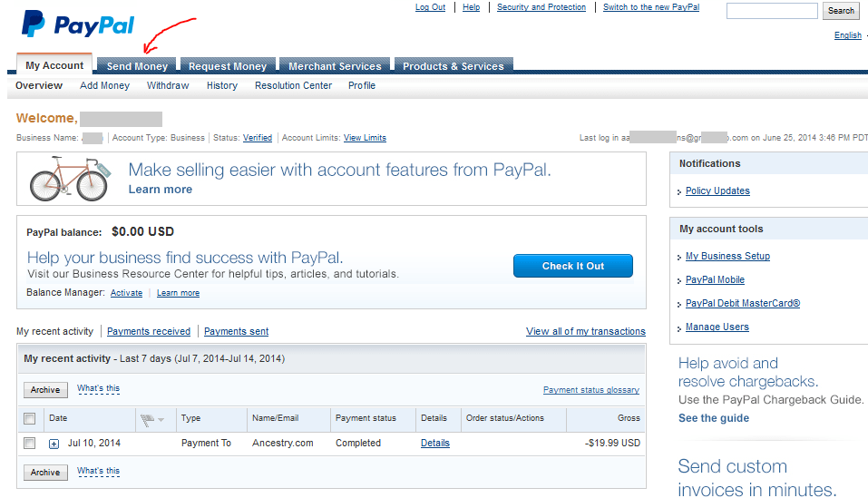Open View all of my transactions

[x=586, y=331]
